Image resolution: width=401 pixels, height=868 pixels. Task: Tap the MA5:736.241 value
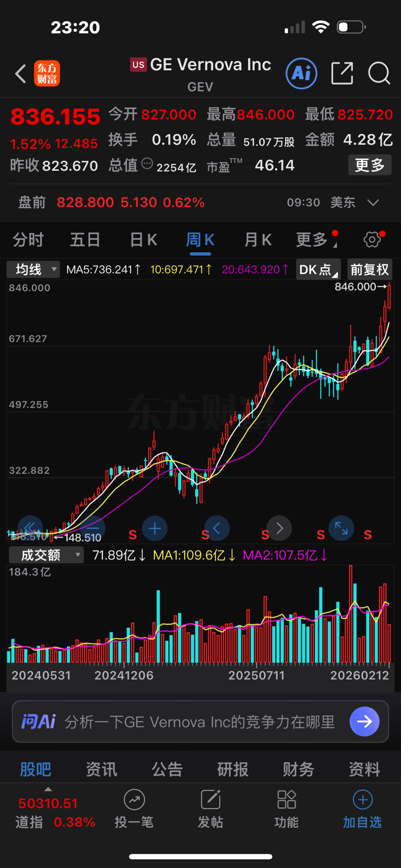pos(103,269)
